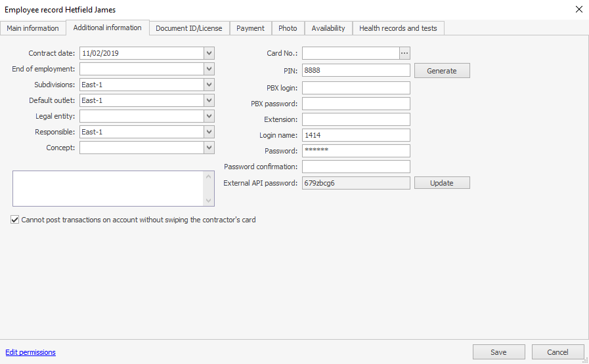Viewport: 589px width, 364px height.
Task: Click the Card No. ellipsis browse button
Action: (404, 53)
